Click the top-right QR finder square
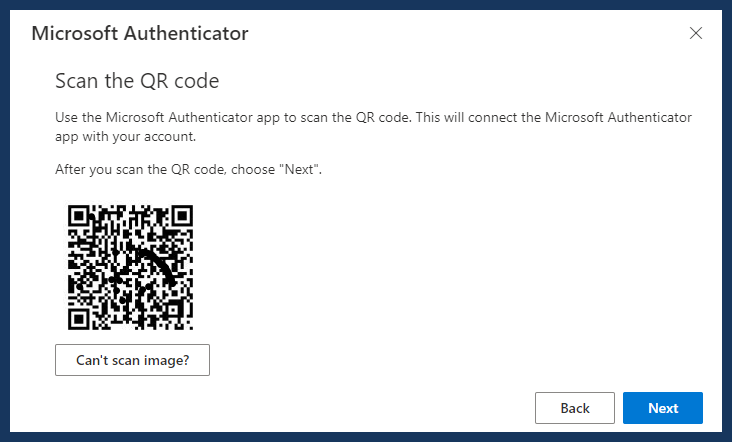Screen dimensions: 732x442 pyautogui.click(x=182, y=216)
